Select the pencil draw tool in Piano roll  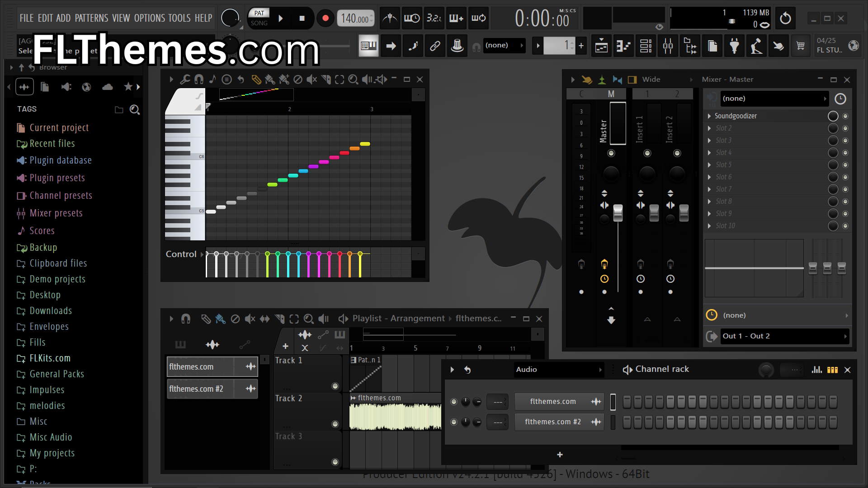click(256, 80)
